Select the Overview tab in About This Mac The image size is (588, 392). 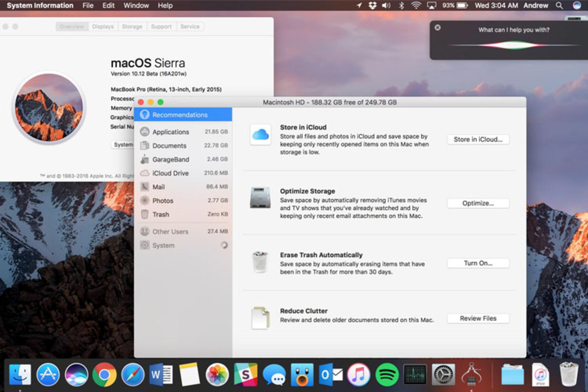pyautogui.click(x=72, y=27)
